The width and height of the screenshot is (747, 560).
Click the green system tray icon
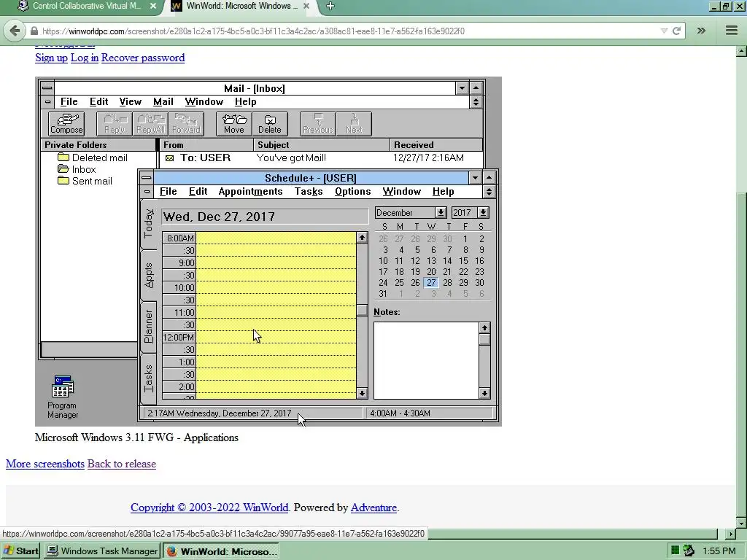pos(675,551)
